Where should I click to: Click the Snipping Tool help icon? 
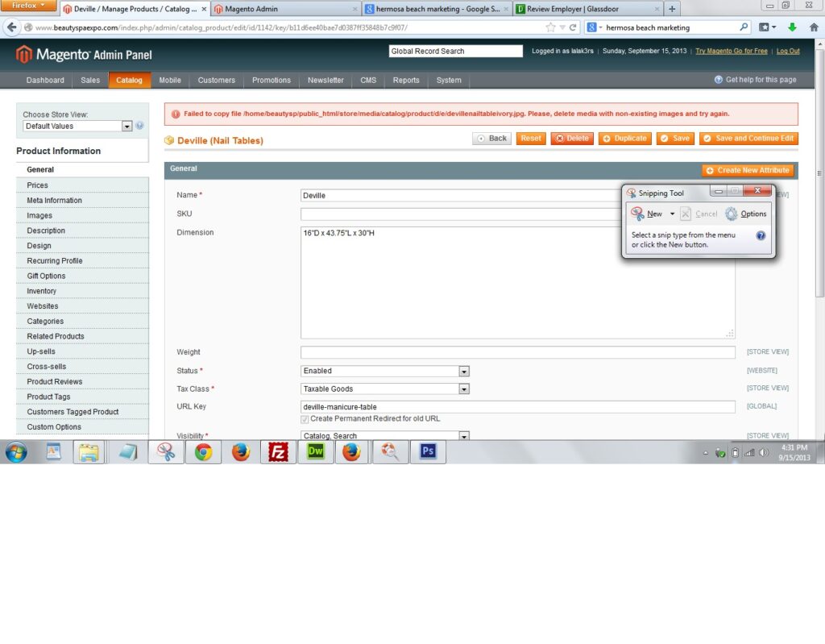(x=761, y=236)
